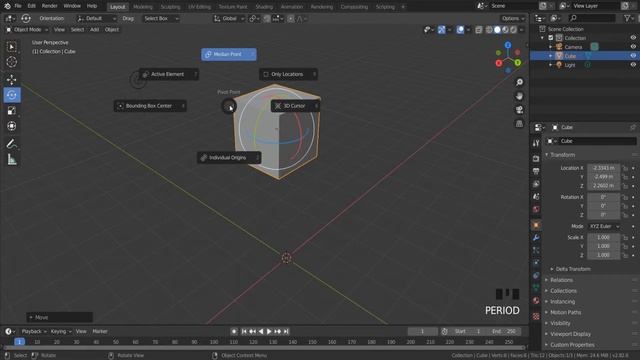Open the Playback dropdown in the timeline

[34, 331]
